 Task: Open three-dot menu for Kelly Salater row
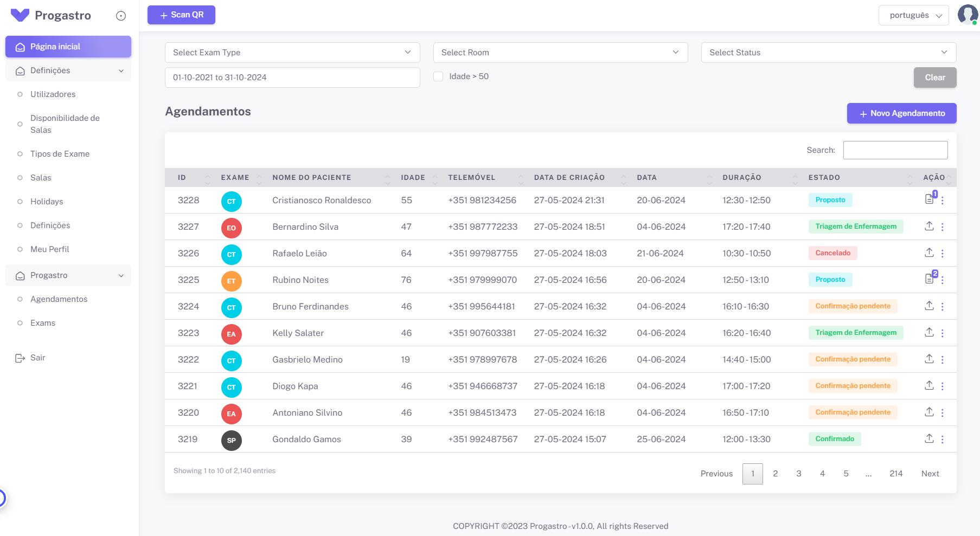click(943, 333)
